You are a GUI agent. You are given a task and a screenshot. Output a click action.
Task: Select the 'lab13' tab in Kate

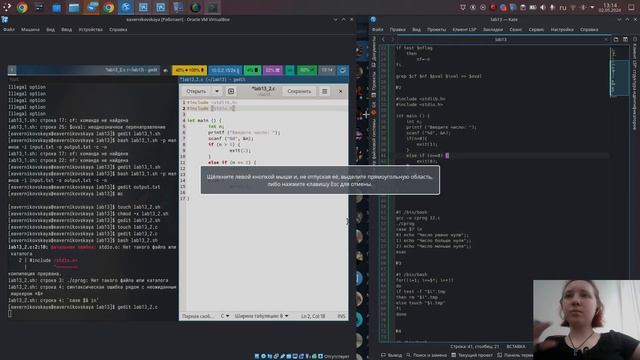coord(500,40)
